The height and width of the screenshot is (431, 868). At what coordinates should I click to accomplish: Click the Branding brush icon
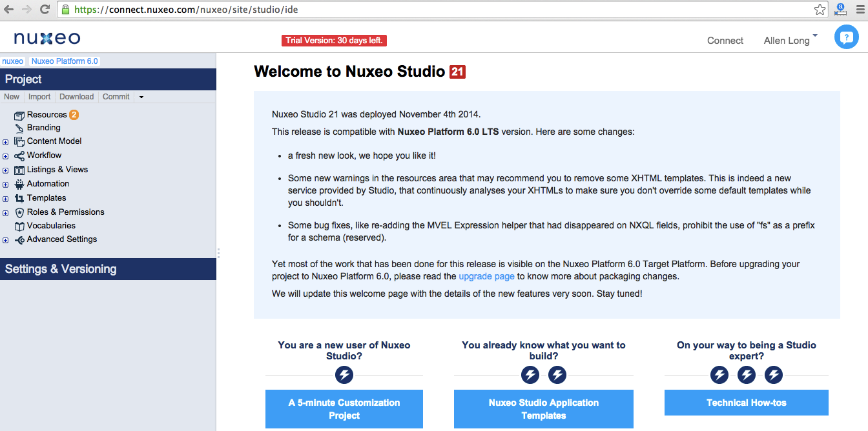point(19,128)
